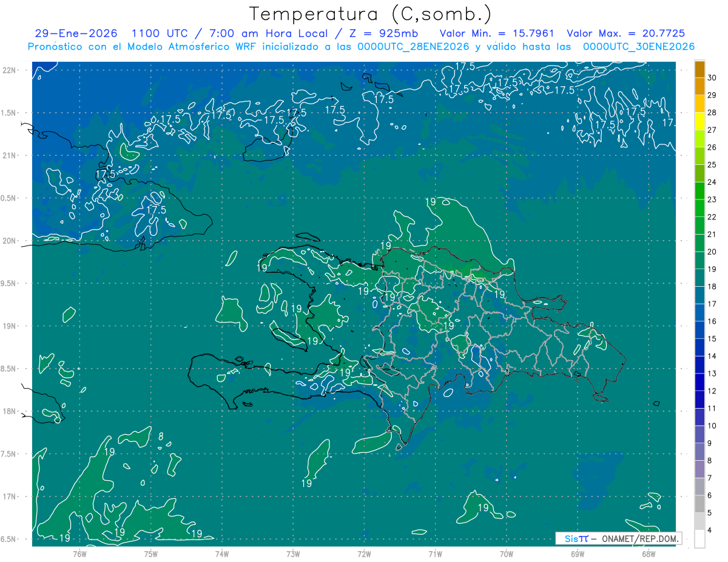This screenshot has width=728, height=562.
Task: Click the "70W" longitude label
Action: point(507,554)
